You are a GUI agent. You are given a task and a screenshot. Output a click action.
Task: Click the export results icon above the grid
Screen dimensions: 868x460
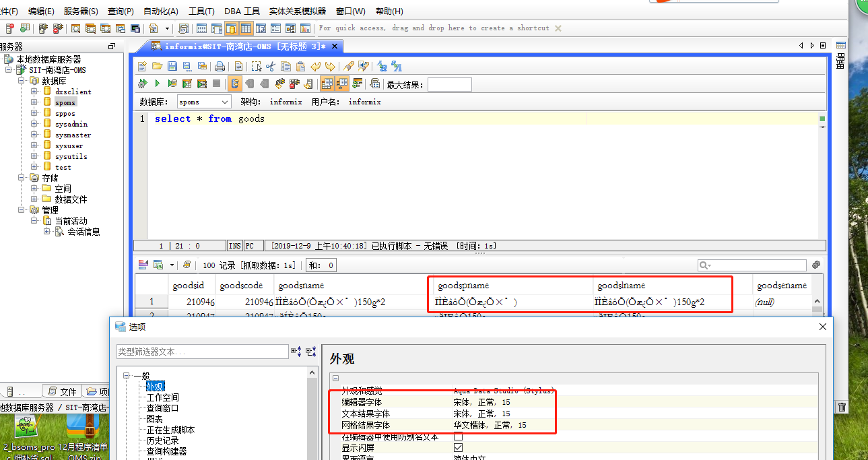pyautogui.click(x=158, y=265)
